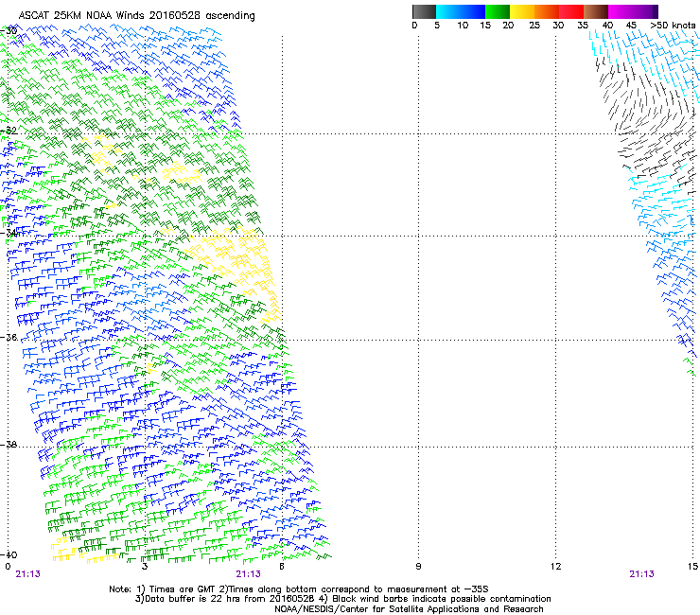Click the purple 21:13 time nearest longitude 0
The image size is (700, 615).
(27, 574)
